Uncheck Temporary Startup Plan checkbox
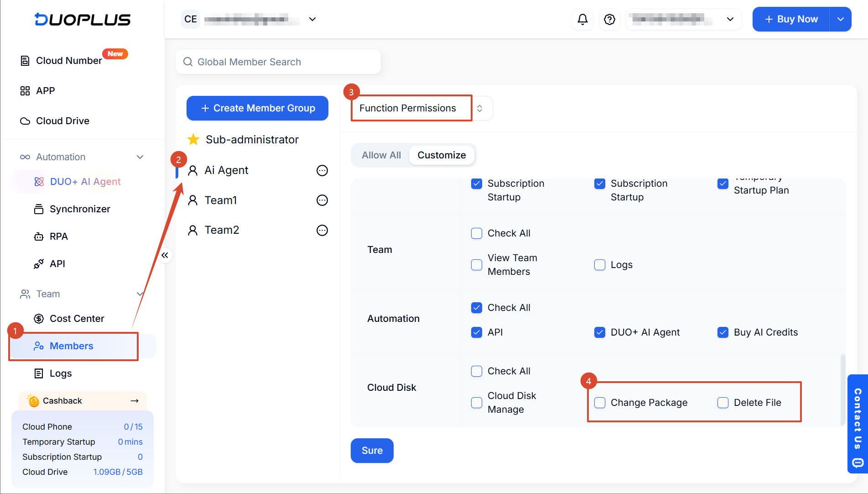 pyautogui.click(x=723, y=184)
